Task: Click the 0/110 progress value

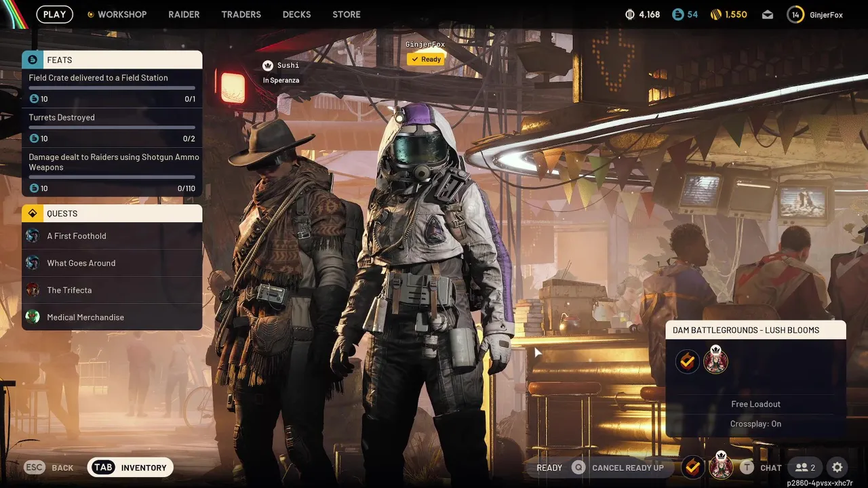Action: 186,188
